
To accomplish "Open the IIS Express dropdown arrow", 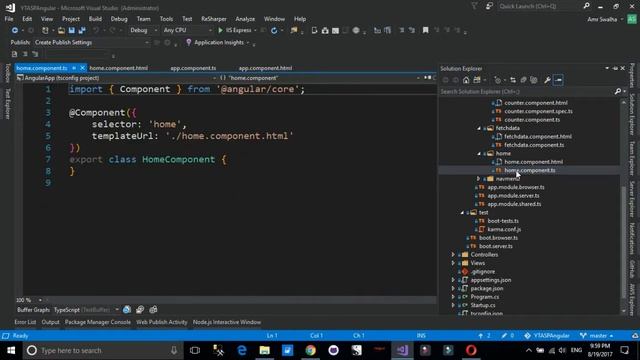I will click(x=255, y=30).
